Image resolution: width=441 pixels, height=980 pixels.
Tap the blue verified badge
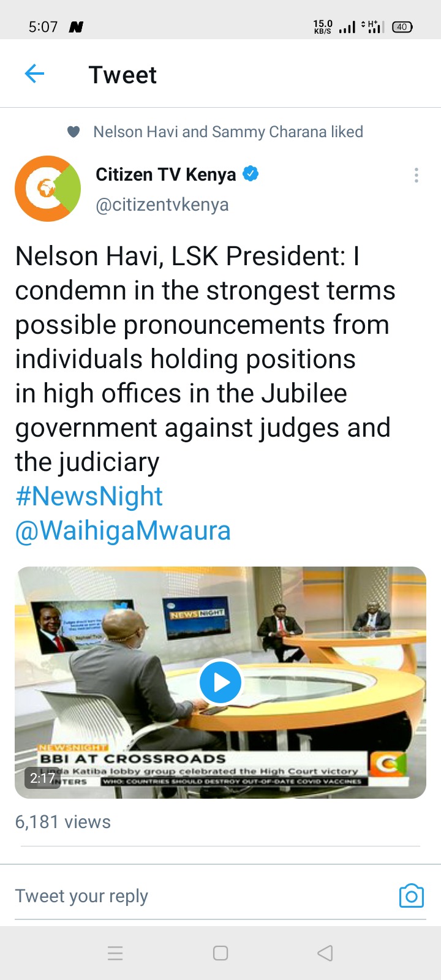tap(251, 174)
